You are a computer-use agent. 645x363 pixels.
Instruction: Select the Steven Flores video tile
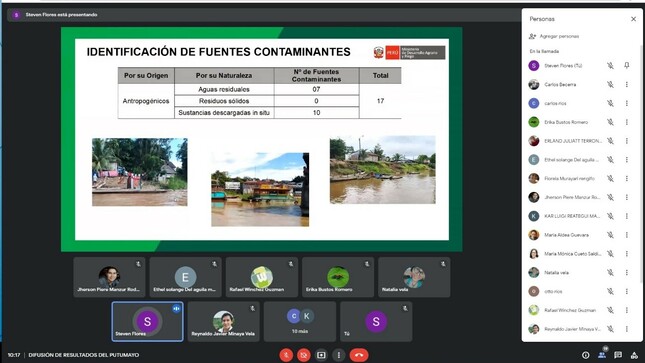point(147,321)
